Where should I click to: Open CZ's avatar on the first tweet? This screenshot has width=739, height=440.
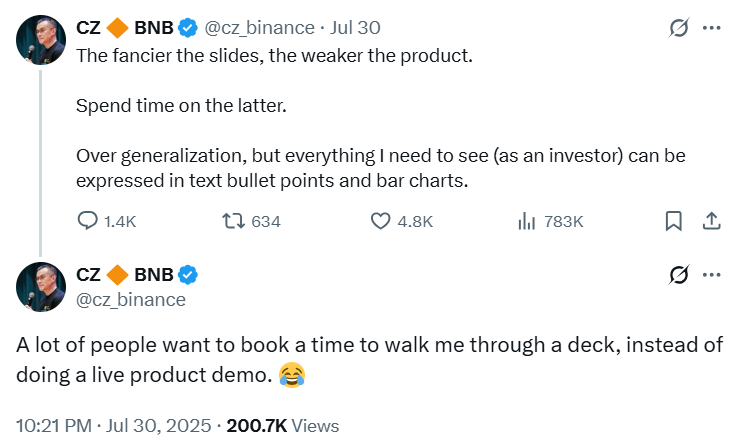41,41
